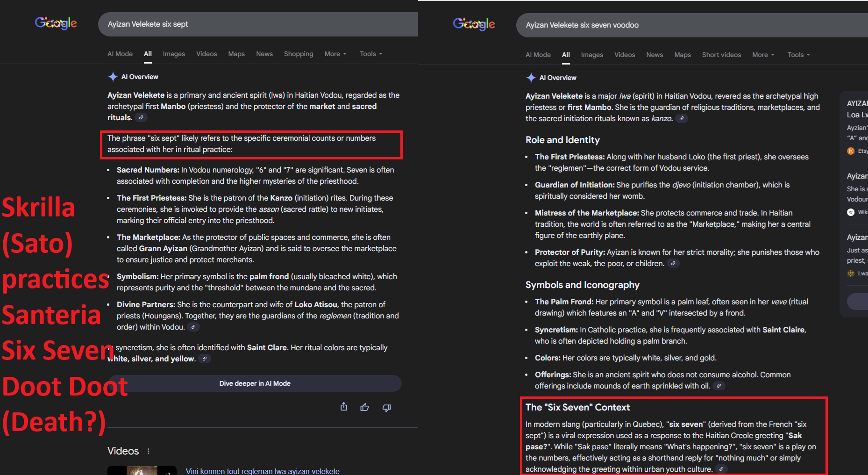Click the 'Videos' section heading
This screenshot has height=475, width=868.
click(123, 451)
